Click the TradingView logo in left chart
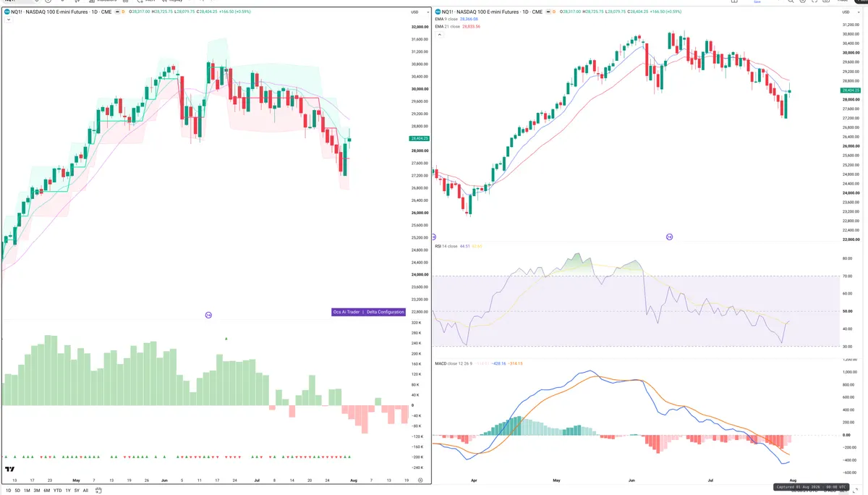Image resolution: width=868 pixels, height=495 pixels. click(11, 469)
